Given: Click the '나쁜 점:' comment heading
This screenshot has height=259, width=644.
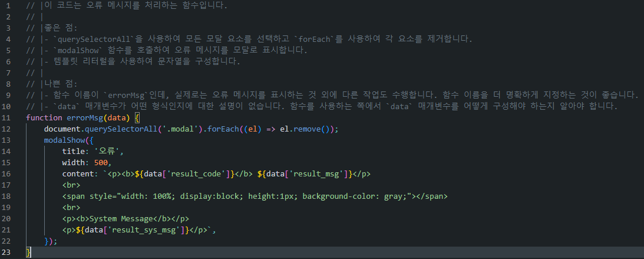Looking at the screenshot, I should point(60,83).
